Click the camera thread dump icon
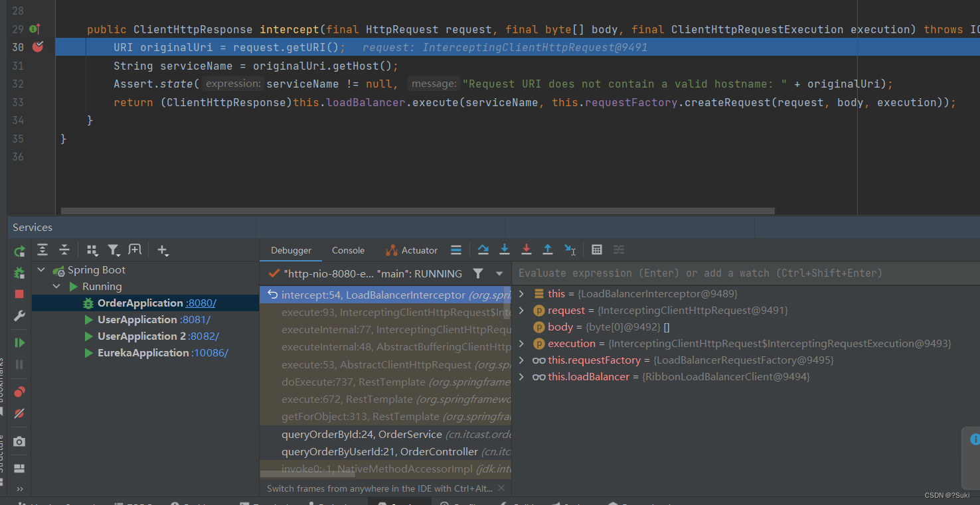 coord(19,441)
